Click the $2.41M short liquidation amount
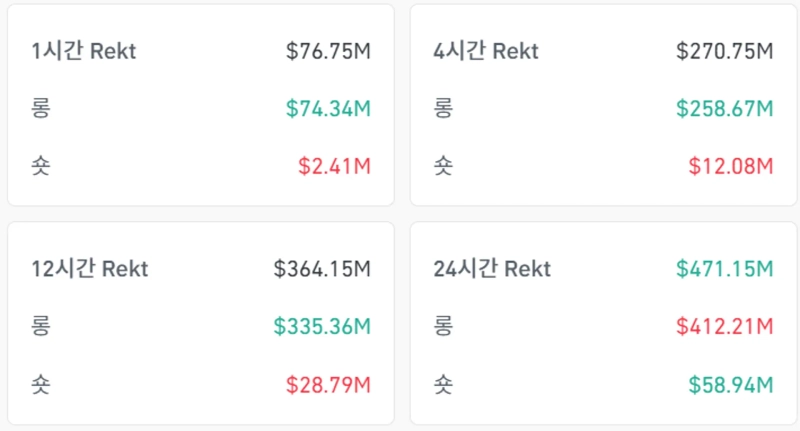The height and width of the screenshot is (431, 800). click(x=334, y=166)
